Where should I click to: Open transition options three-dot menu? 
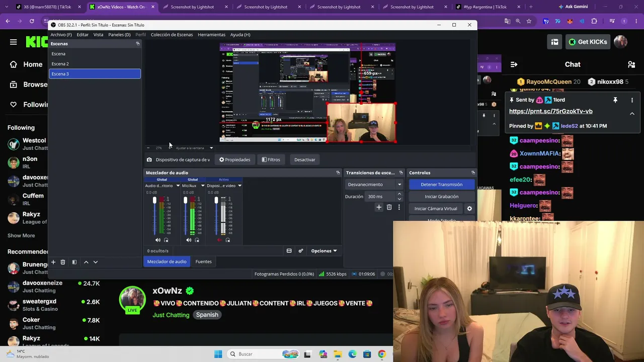(399, 207)
